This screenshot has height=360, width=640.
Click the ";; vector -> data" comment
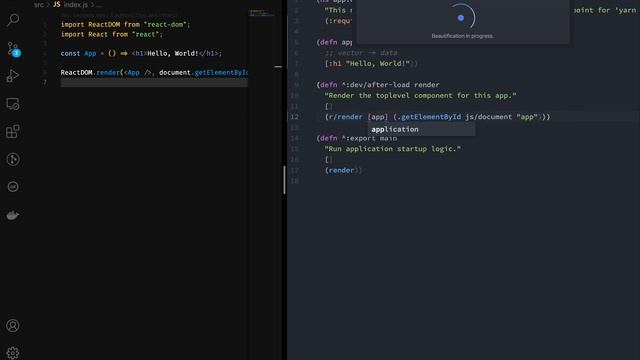361,53
